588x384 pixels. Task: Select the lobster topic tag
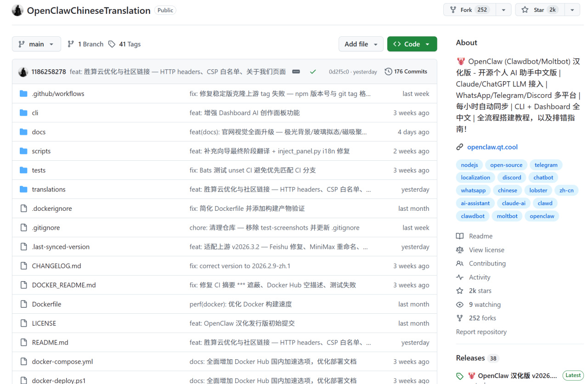[x=538, y=191]
